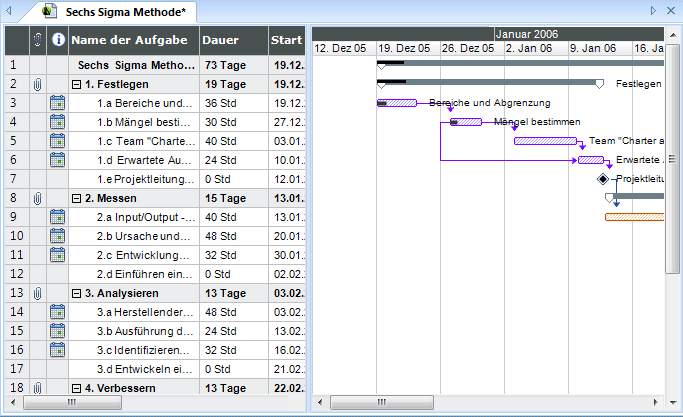Collapse the 3. Analysieren group
This screenshot has width=683, height=417.
pos(76,294)
